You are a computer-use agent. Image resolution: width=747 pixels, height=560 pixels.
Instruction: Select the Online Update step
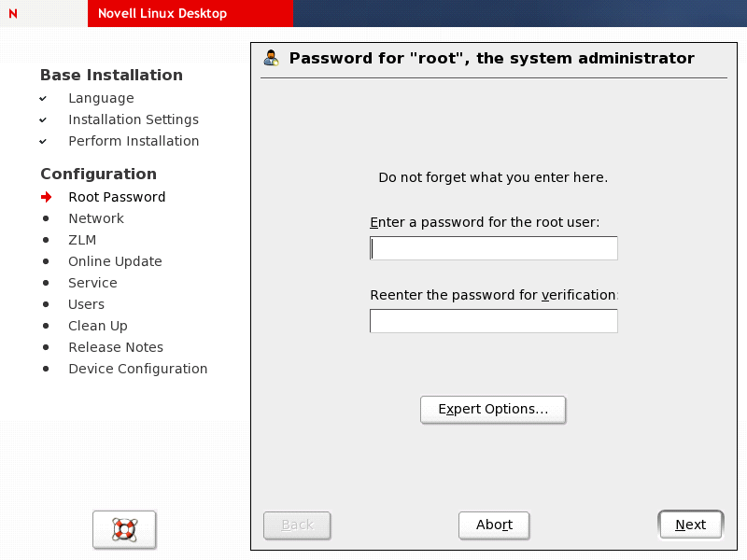tap(115, 261)
